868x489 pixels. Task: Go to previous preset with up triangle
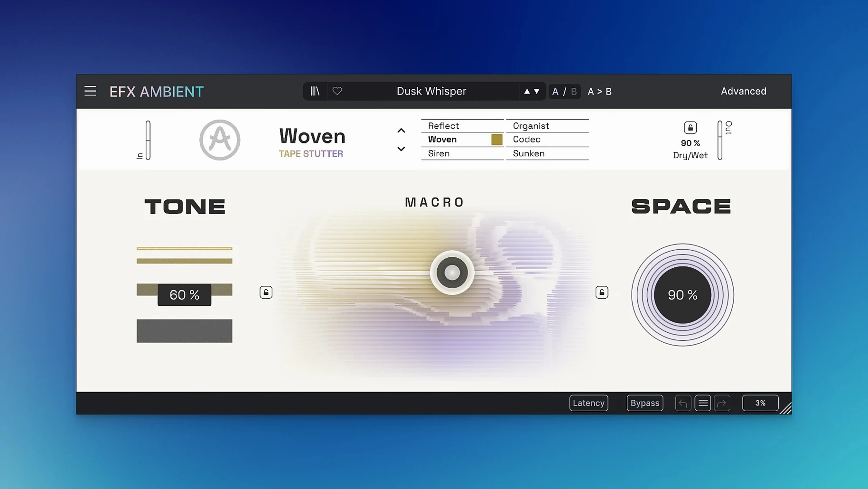527,91
